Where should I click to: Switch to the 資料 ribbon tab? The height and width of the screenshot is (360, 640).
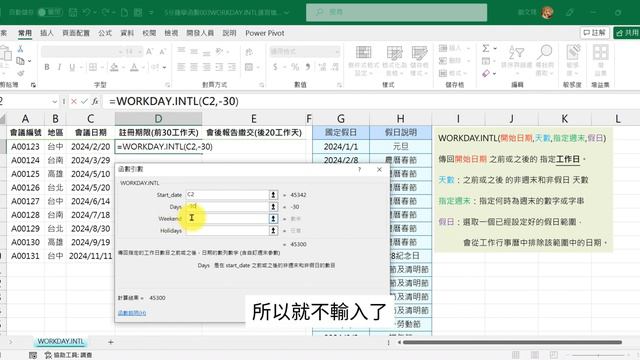click(127, 33)
